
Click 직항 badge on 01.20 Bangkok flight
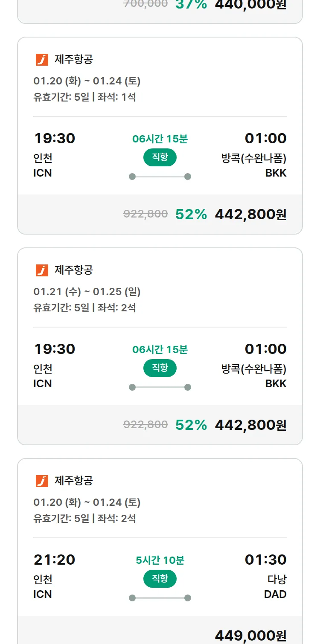tap(160, 157)
